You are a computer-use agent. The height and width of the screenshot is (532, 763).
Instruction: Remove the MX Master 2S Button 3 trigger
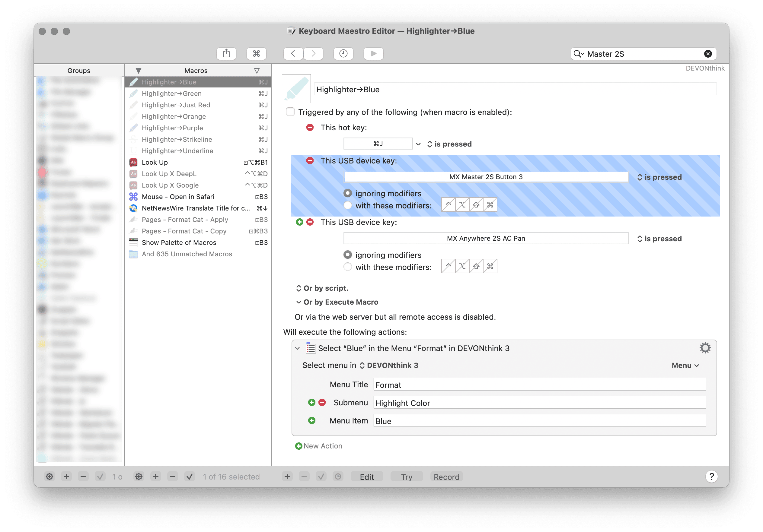tap(310, 161)
